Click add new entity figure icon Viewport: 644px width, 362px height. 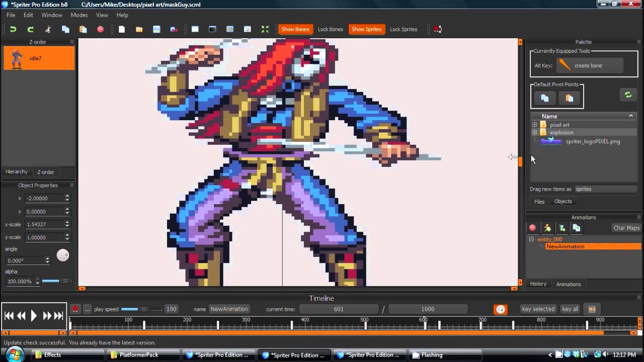pyautogui.click(x=547, y=228)
